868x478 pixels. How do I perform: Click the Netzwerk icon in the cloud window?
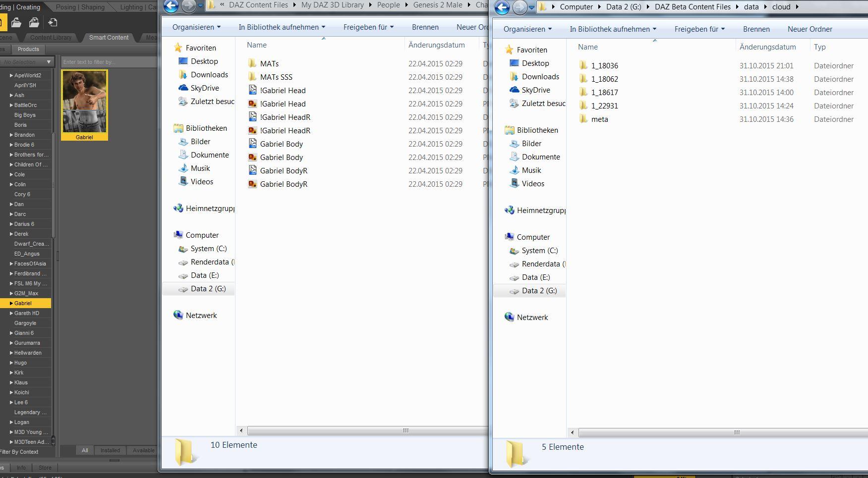(x=509, y=317)
